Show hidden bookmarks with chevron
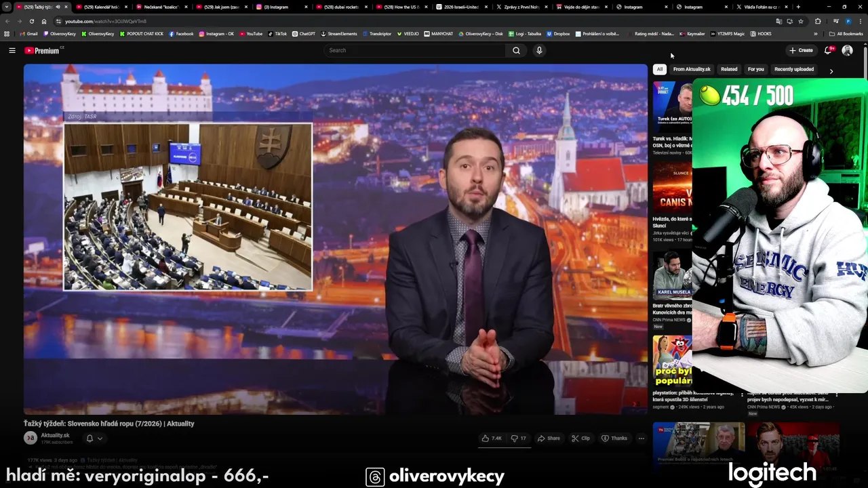 coord(816,34)
